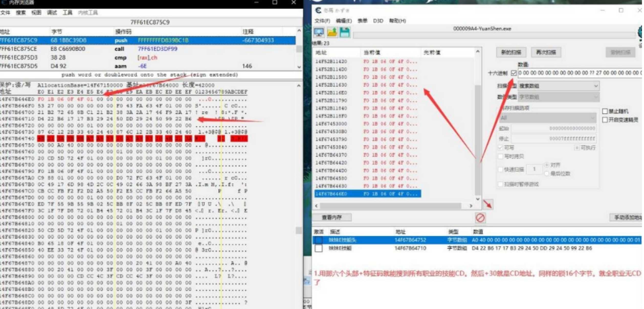Image resolution: width=644 pixels, height=309 pixels.
Task: Click the open file folder icon
Action: [332, 32]
